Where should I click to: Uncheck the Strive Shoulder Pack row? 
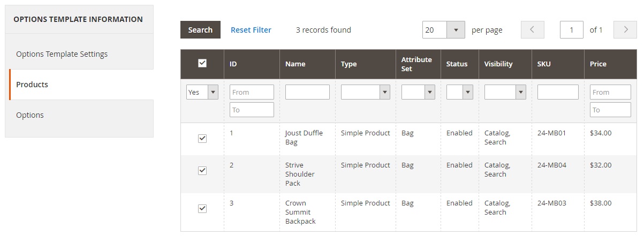coord(202,171)
